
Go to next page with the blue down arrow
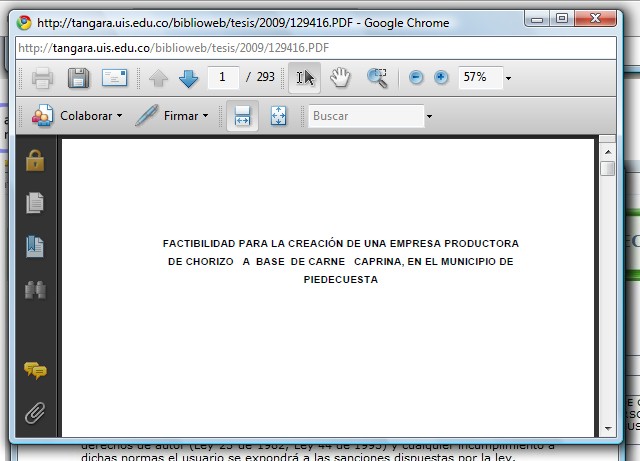click(188, 78)
